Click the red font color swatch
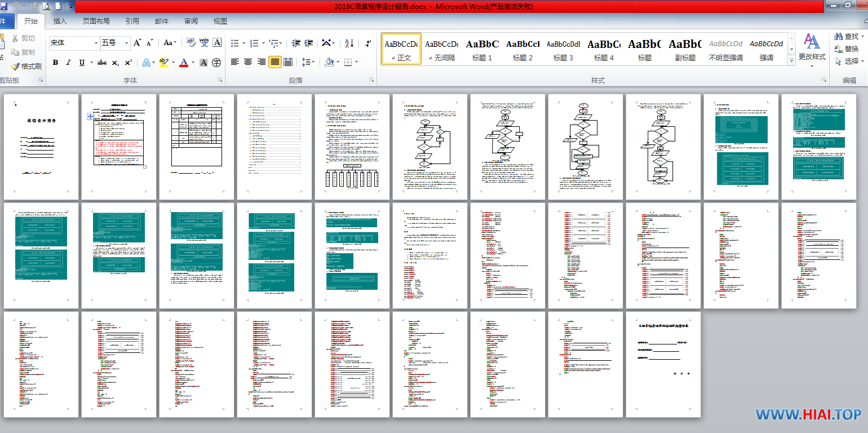The height and width of the screenshot is (433, 868). pos(183,63)
